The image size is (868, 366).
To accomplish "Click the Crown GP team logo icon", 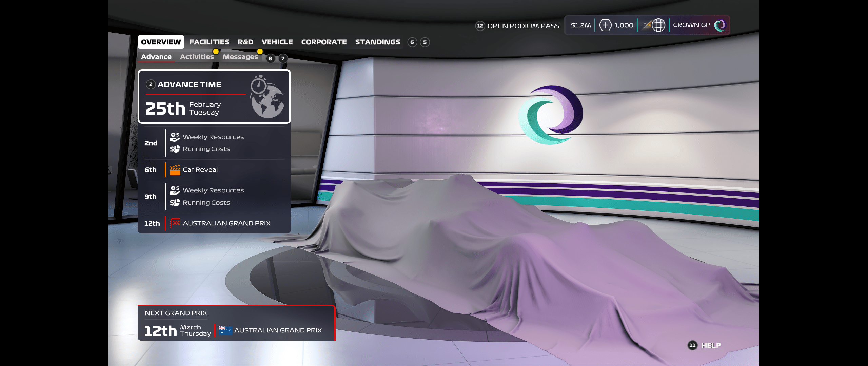I will 719,25.
